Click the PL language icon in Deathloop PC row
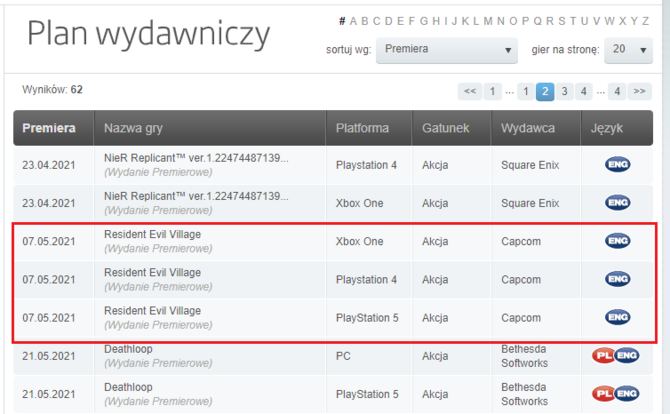Image resolution: width=670 pixels, height=414 pixels. click(x=603, y=355)
